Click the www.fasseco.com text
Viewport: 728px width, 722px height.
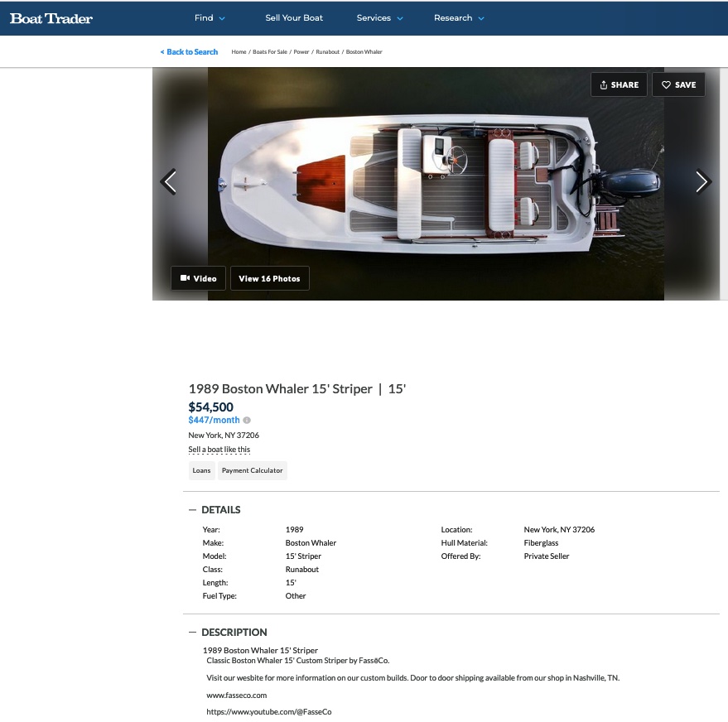click(x=237, y=695)
